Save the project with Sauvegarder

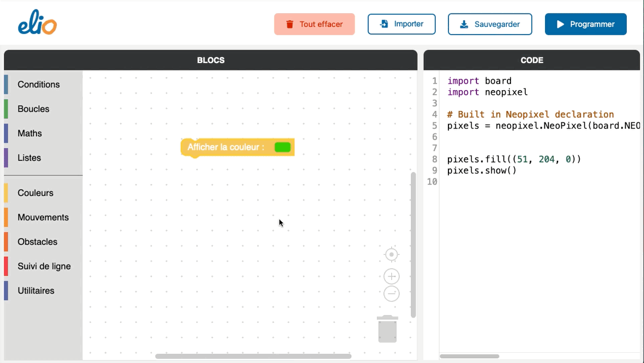(490, 24)
